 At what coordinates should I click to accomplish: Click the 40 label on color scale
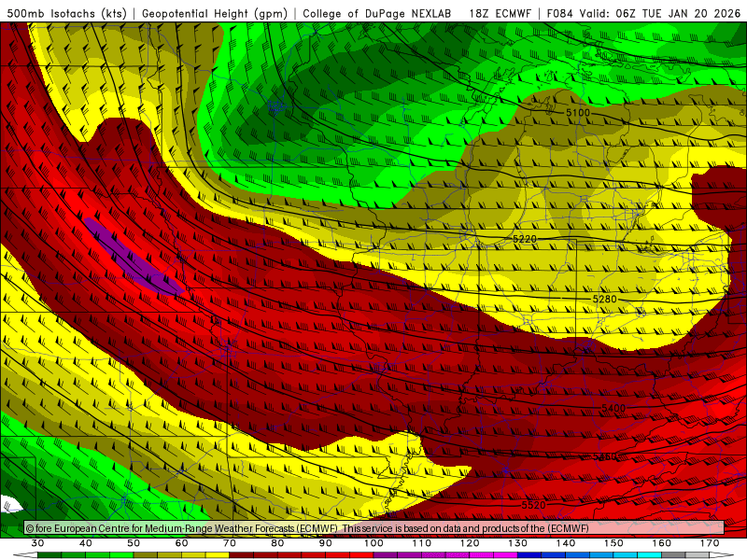(85, 543)
